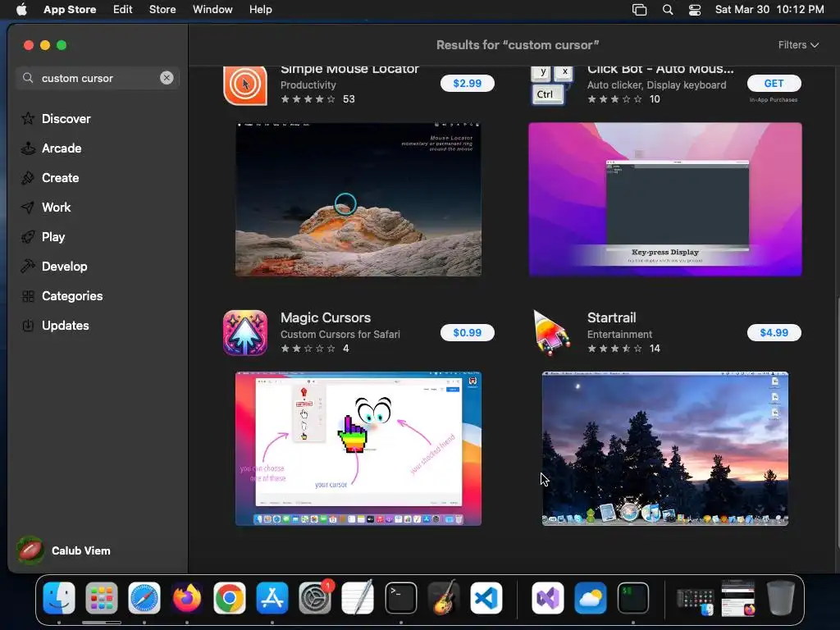The image size is (840, 630).
Task: Launch Firefox from the Dock
Action: tap(187, 598)
